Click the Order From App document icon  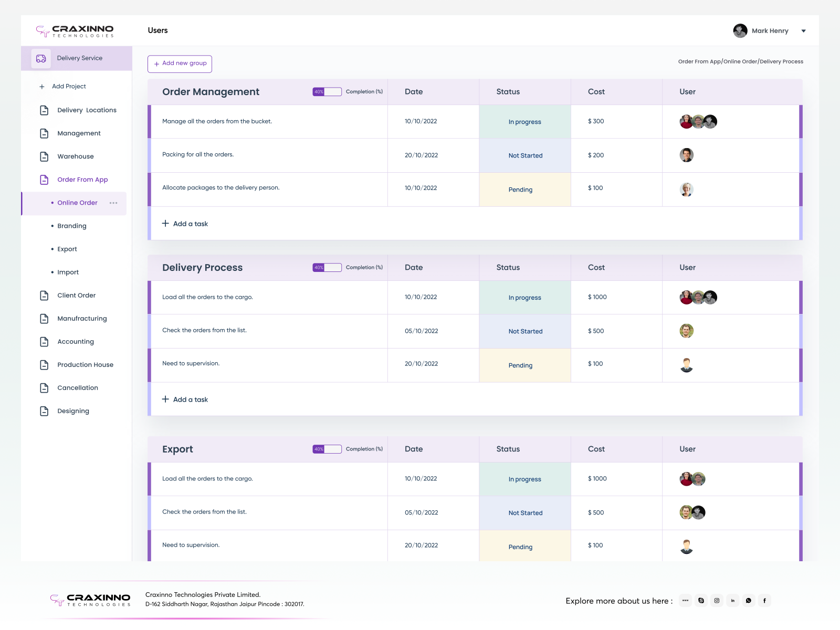pos(44,179)
